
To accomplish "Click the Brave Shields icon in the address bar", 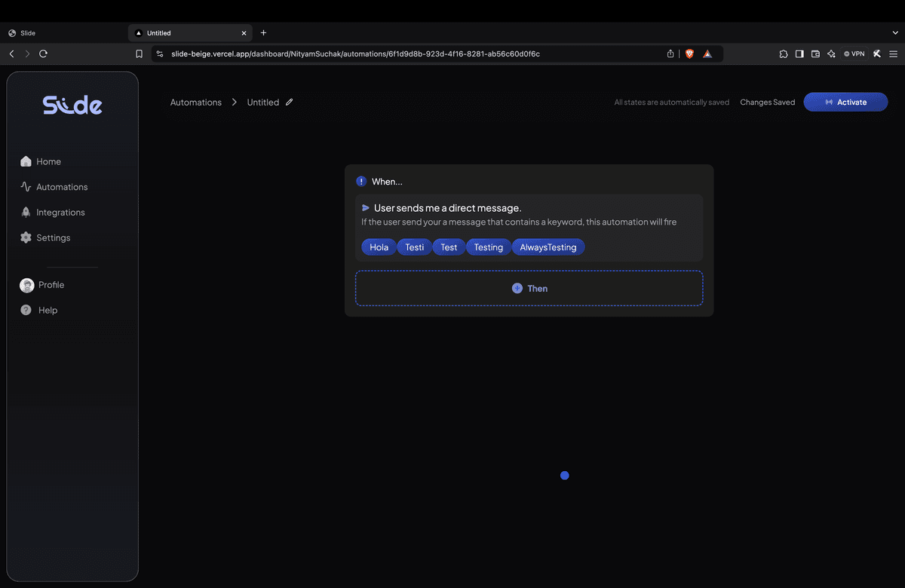I will [689, 54].
